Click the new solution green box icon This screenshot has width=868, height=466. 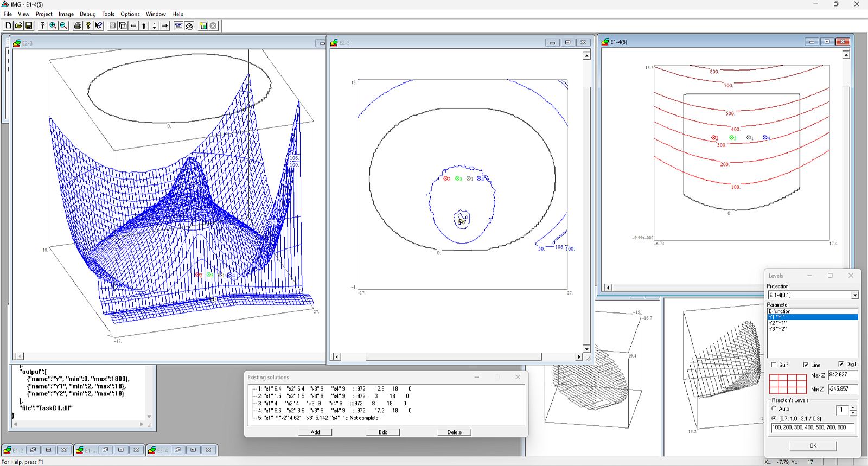point(203,25)
